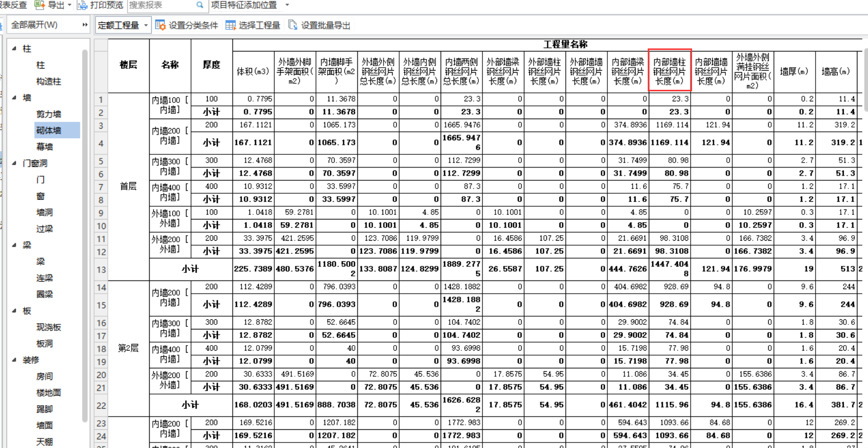Viewport: 868px width, 448px height.
Task: Collapse the 门窗洞 tree group
Action: (14, 163)
